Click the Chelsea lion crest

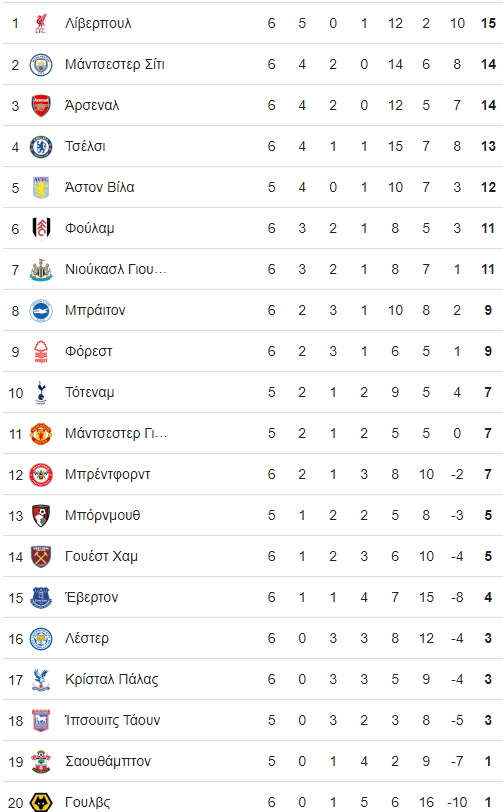(41, 147)
